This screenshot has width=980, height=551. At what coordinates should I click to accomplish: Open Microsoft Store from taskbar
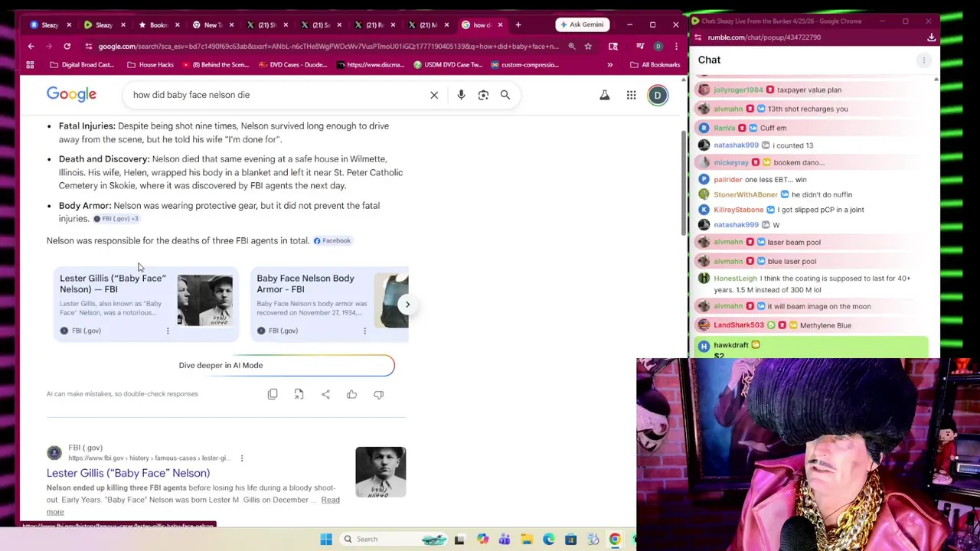tap(570, 540)
